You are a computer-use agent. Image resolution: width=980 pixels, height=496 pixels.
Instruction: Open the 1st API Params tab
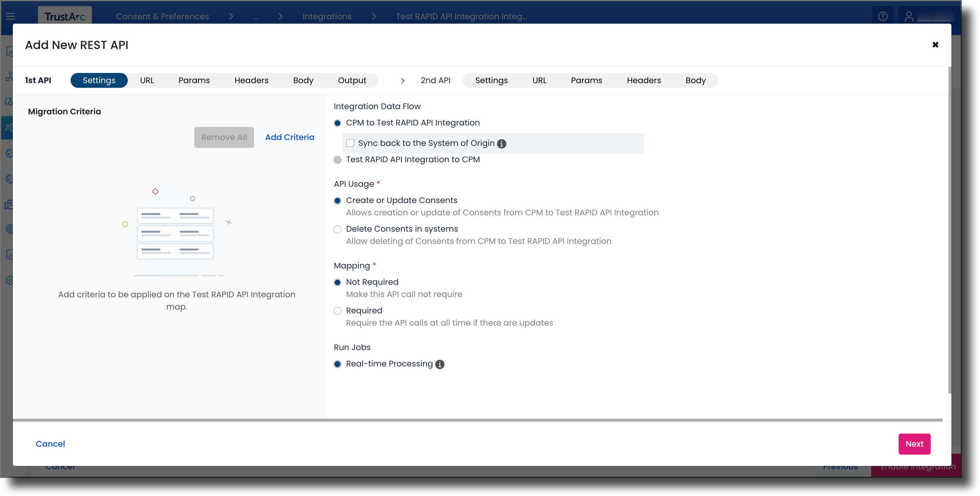(x=194, y=80)
